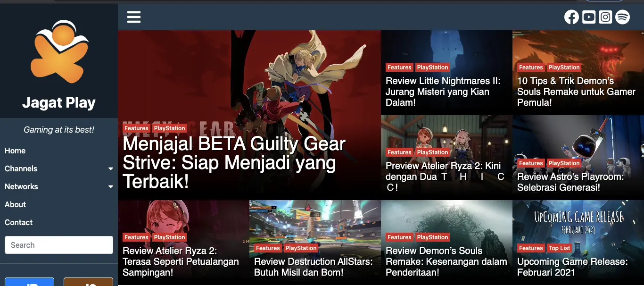The height and width of the screenshot is (286, 644).
Task: Open Upcoming Game Release Februari 2021 article
Action: [x=572, y=267]
